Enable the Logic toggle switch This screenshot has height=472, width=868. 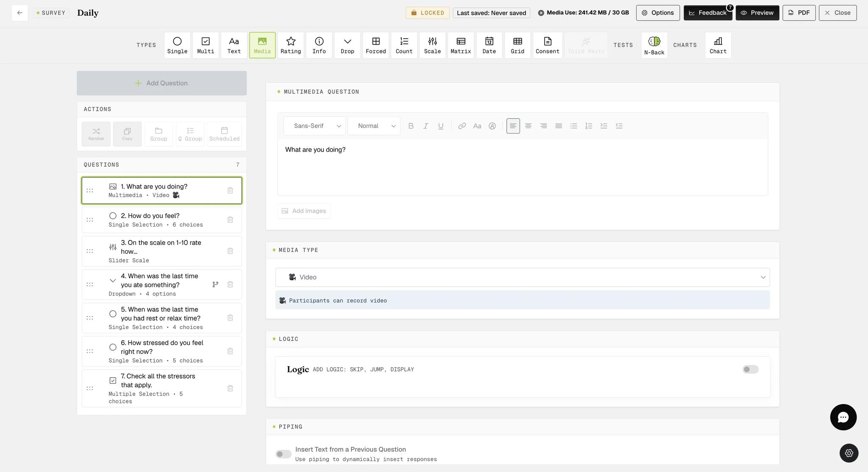pyautogui.click(x=750, y=369)
